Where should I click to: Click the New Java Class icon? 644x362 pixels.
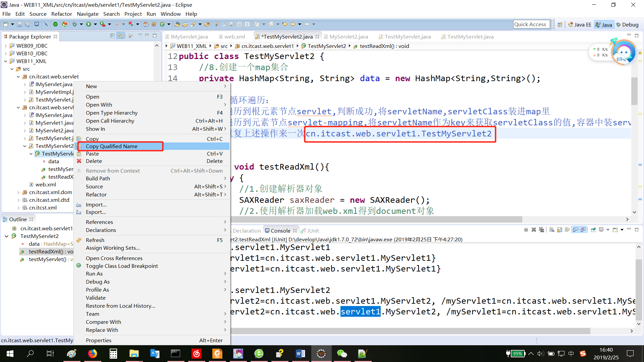click(162, 24)
